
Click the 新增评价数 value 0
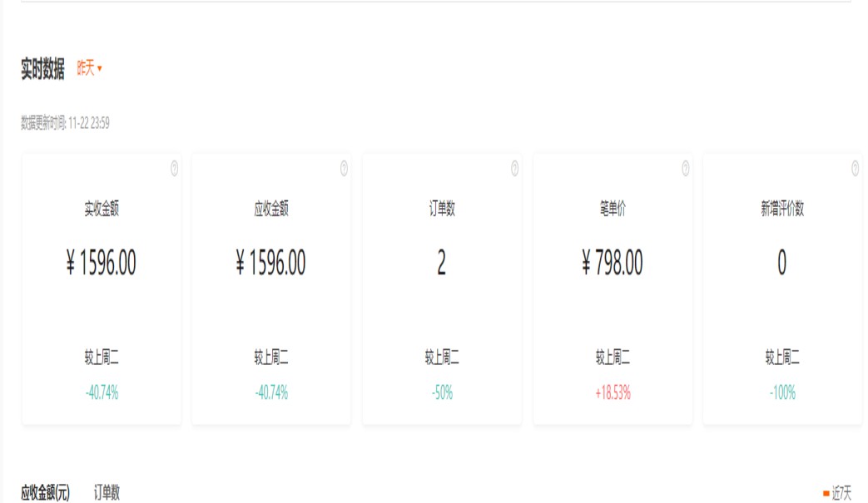(781, 264)
